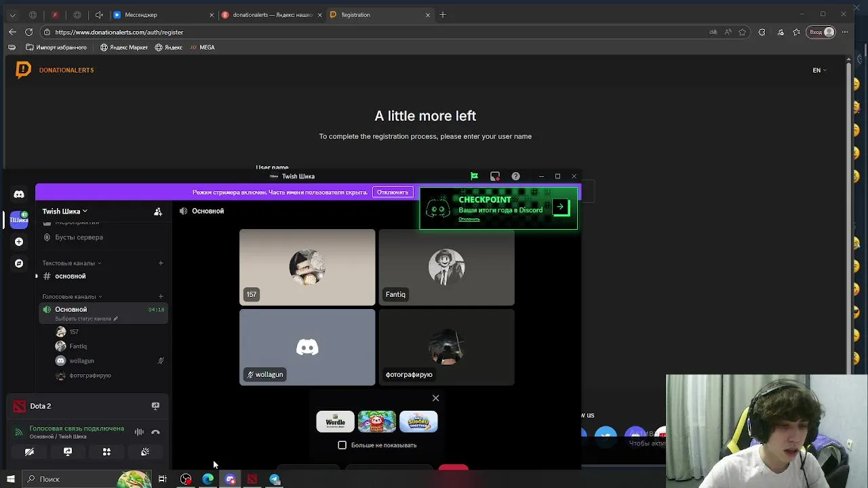Image resolution: width=868 pixels, height=488 pixels.
Task: Open Task View on taskbar
Action: (x=163, y=479)
